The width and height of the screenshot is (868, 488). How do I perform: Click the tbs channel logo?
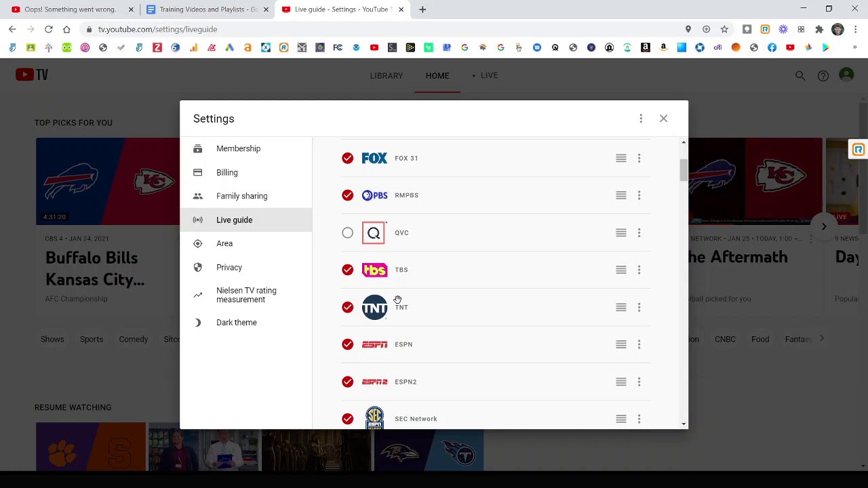[374, 270]
